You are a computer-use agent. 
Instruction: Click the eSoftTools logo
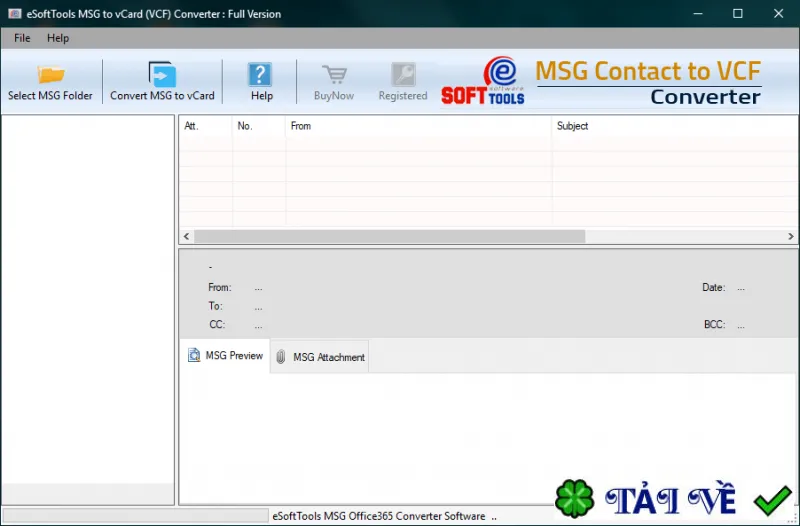[483, 81]
